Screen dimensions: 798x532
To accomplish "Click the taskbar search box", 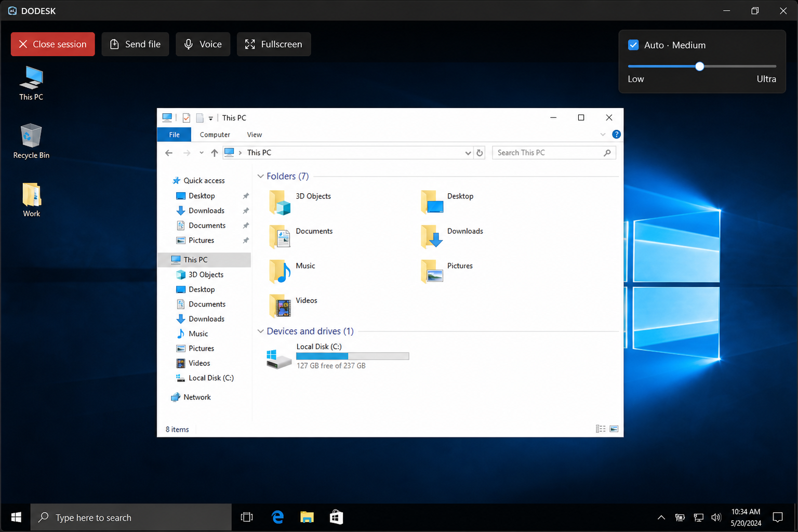I will point(131,517).
